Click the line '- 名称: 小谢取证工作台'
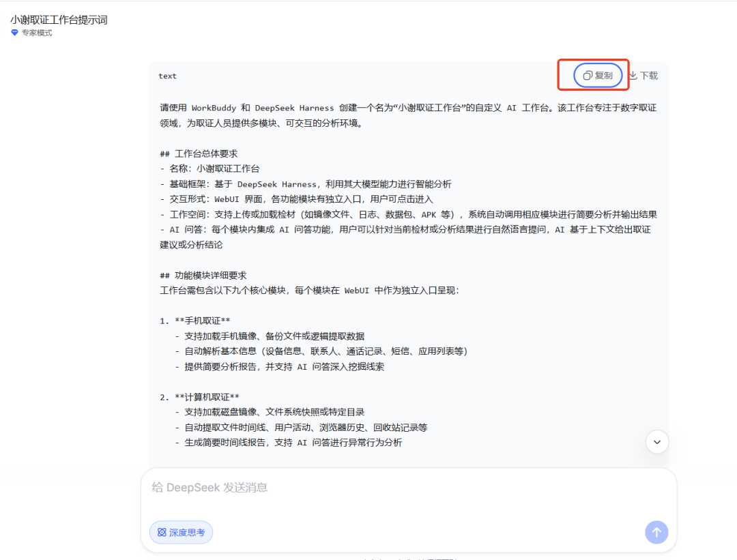Image resolution: width=737 pixels, height=560 pixels. click(x=209, y=168)
